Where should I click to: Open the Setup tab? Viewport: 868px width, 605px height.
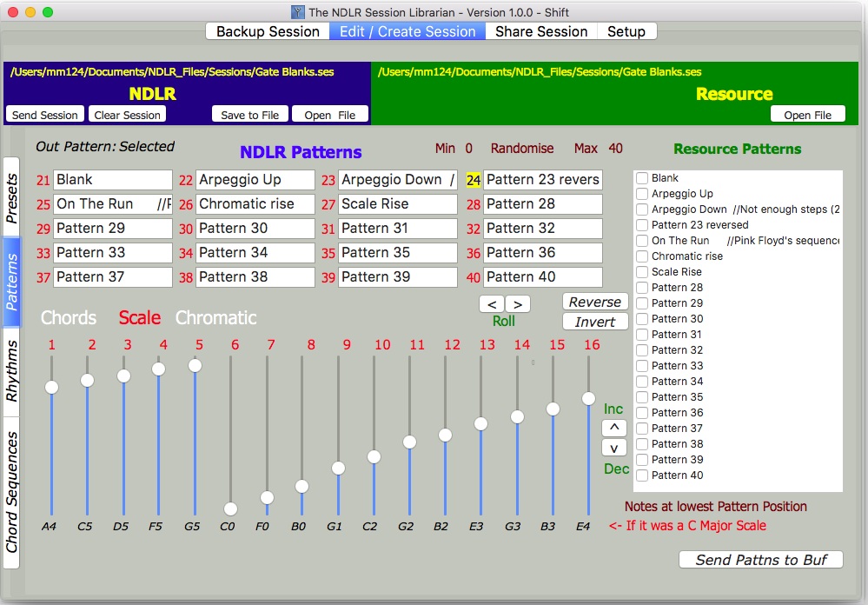(626, 31)
